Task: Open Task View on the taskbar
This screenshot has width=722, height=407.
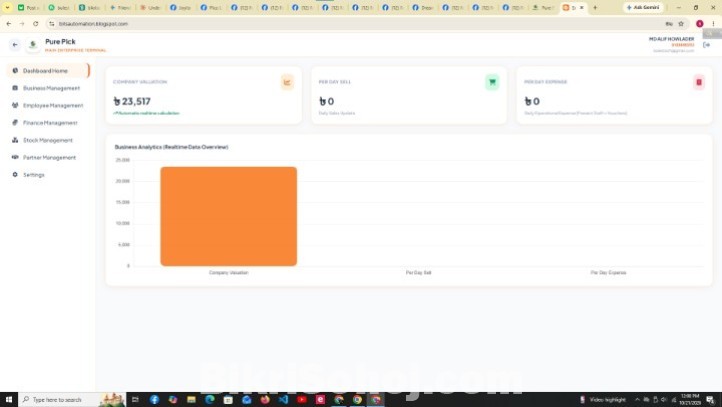Action: click(135, 400)
